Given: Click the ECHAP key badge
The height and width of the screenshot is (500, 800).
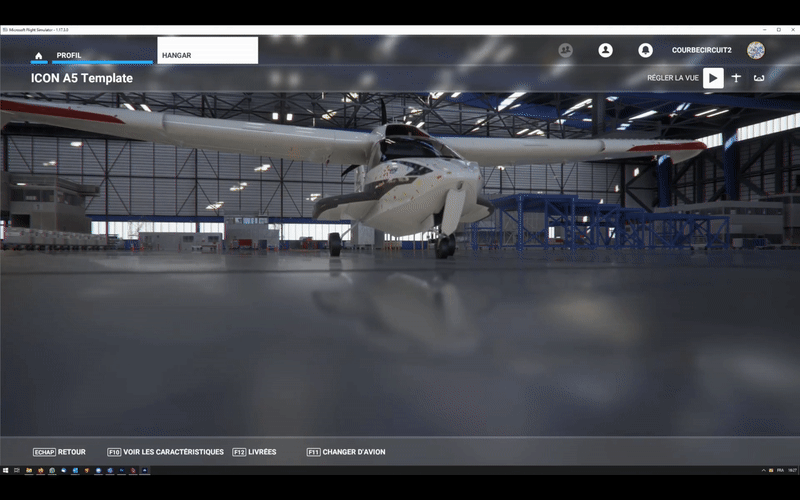Looking at the screenshot, I should pos(44,452).
